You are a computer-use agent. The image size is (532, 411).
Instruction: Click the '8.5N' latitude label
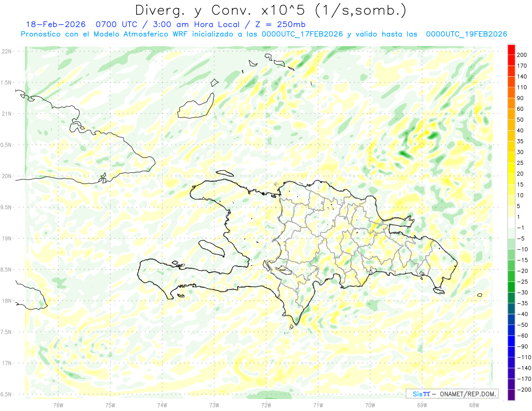click(x=7, y=270)
